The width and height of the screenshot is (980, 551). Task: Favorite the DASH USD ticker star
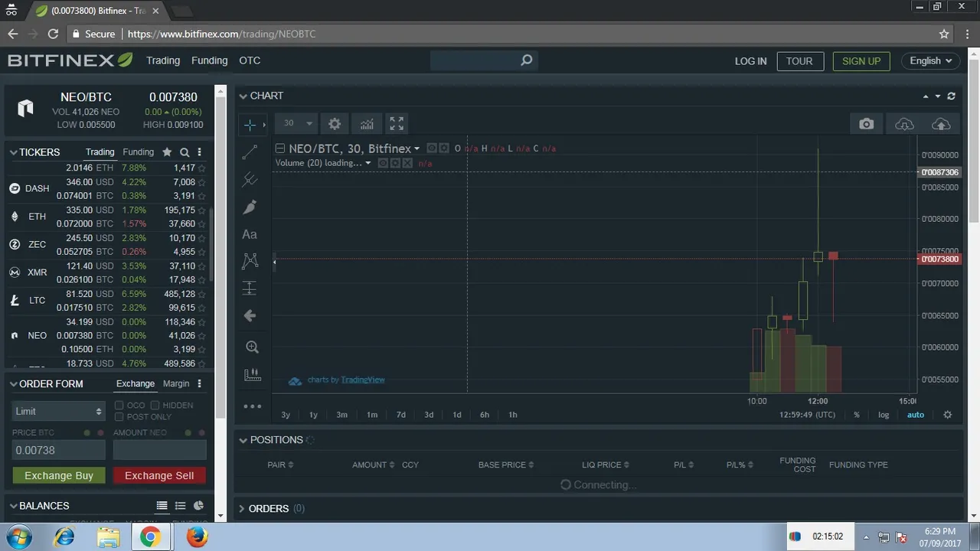tap(201, 182)
